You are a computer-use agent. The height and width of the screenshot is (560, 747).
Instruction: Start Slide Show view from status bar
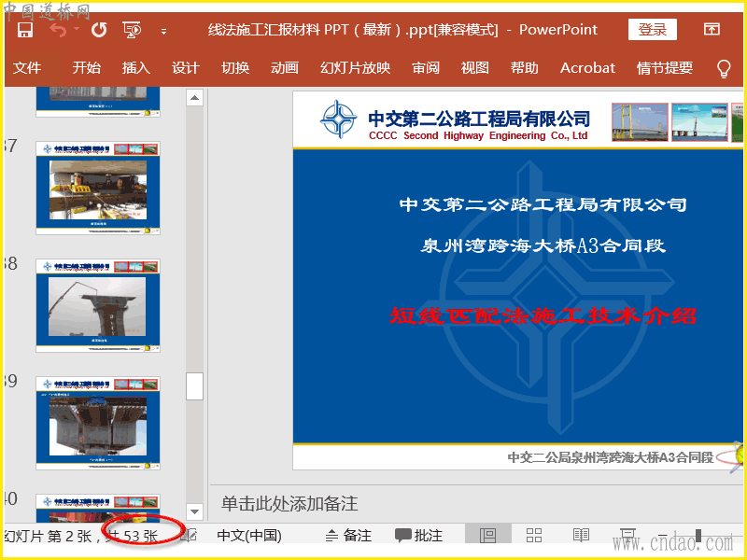pos(627,534)
